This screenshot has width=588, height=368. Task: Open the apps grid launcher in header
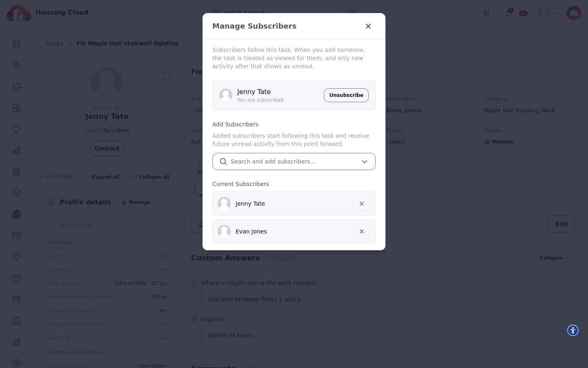pos(486,13)
